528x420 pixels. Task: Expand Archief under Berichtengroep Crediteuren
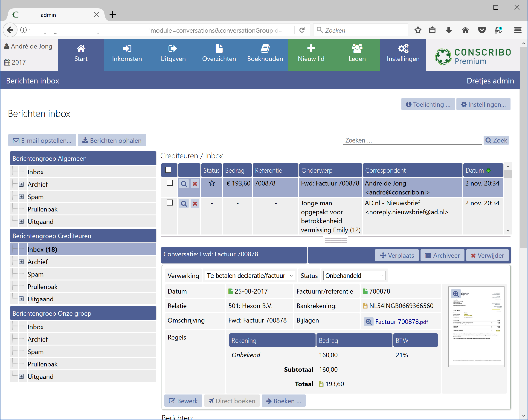[x=22, y=261]
